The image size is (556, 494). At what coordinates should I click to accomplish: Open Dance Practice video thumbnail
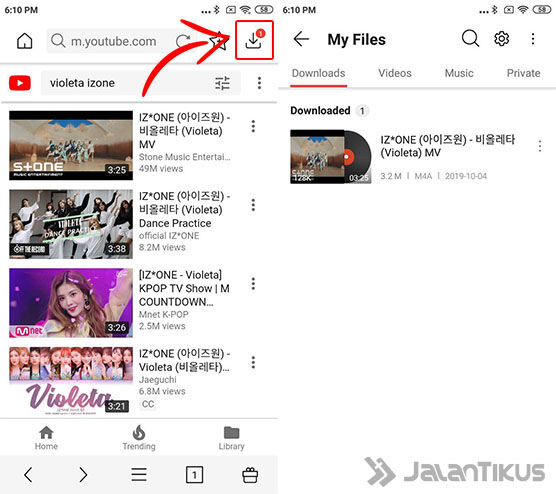coord(71,224)
